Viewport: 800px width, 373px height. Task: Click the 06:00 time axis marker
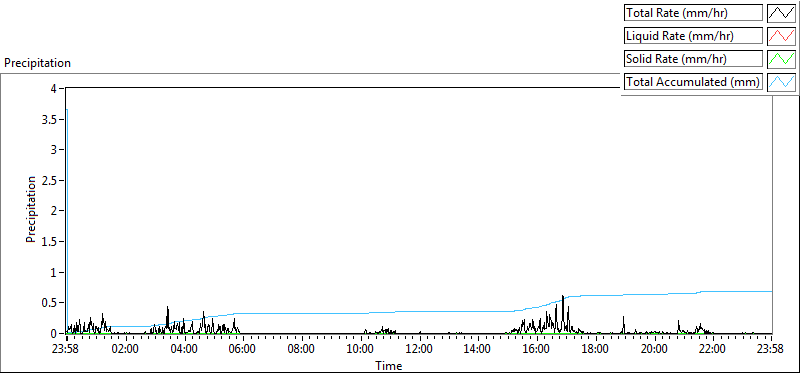coord(243,350)
